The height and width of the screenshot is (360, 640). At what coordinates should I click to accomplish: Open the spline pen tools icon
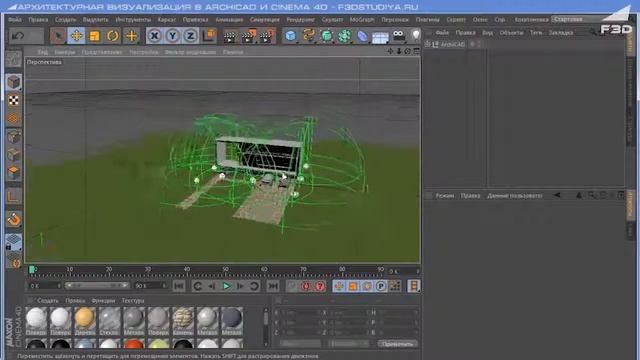point(309,36)
